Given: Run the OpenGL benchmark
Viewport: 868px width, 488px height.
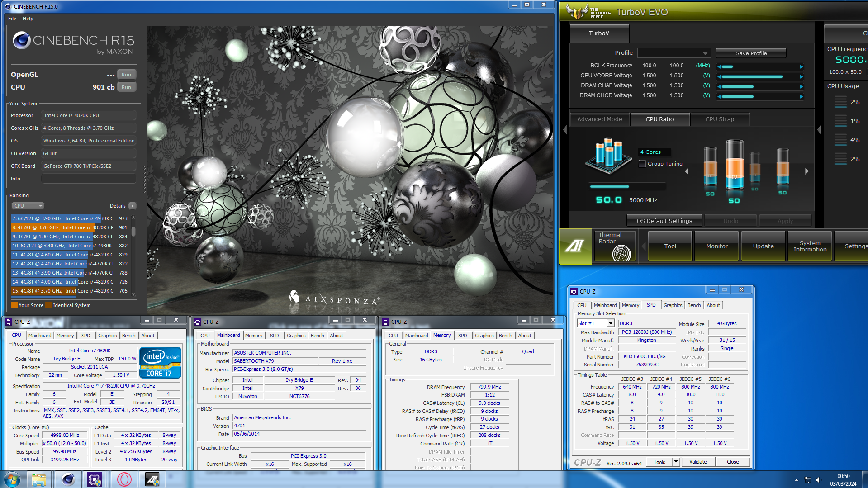Looking at the screenshot, I should point(126,75).
